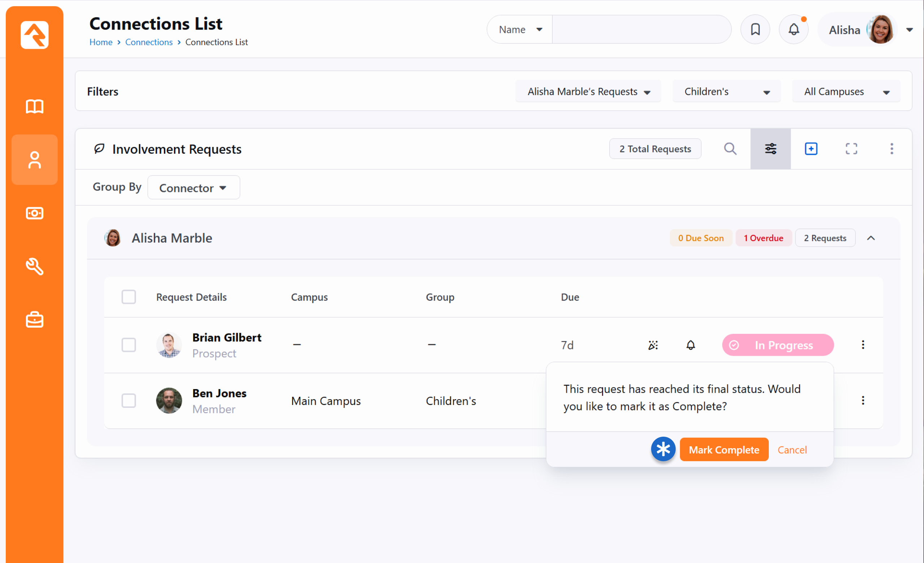The image size is (924, 563).
Task: Click the add request plus icon
Action: coord(811,149)
